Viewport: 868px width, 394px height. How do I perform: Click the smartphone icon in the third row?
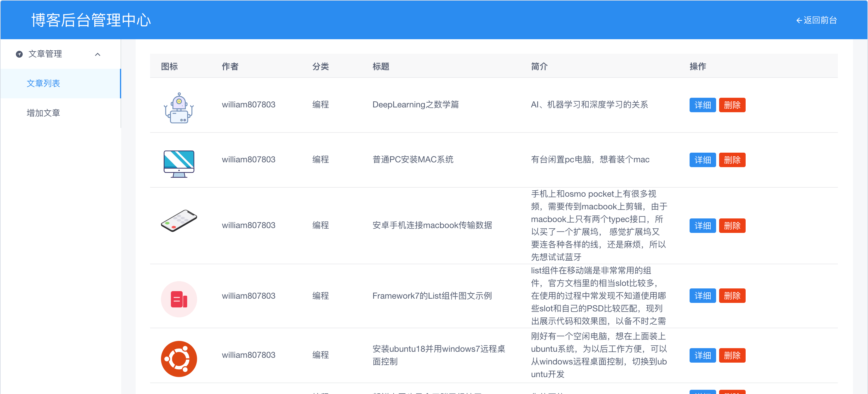[x=179, y=221]
